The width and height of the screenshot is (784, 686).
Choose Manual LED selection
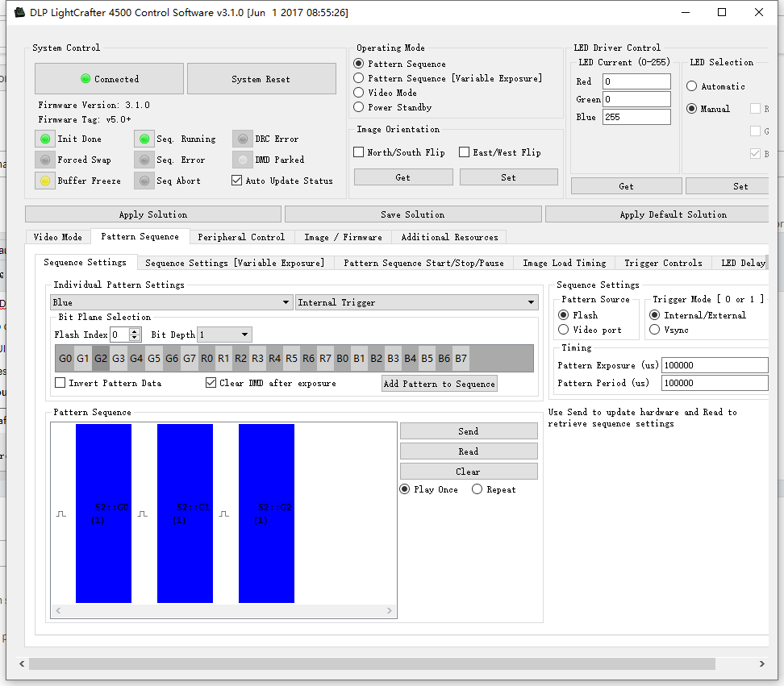point(691,108)
